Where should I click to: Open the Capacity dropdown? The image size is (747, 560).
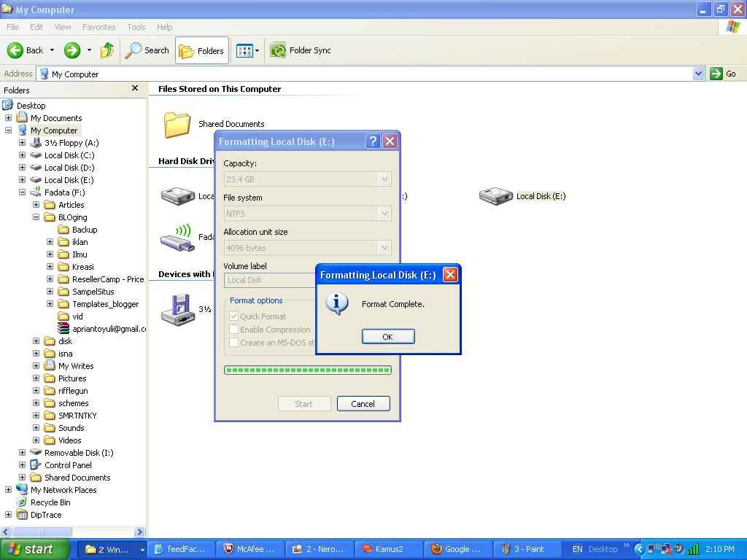point(384,179)
